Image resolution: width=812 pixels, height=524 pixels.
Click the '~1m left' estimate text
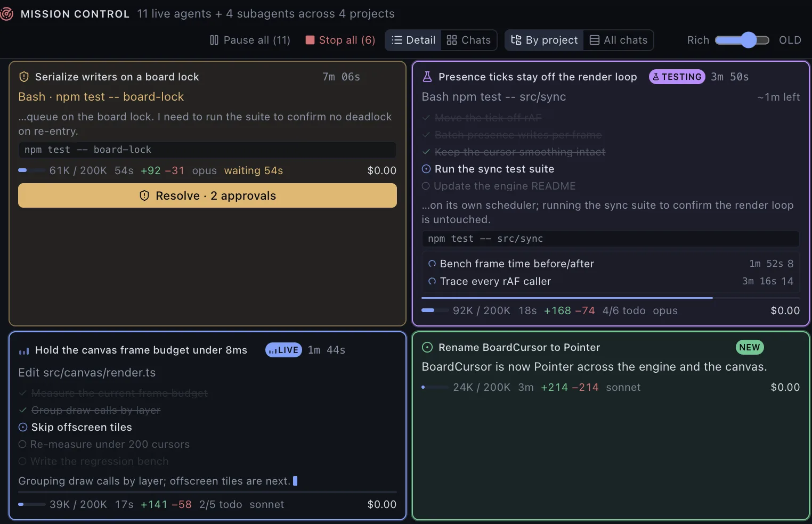(x=778, y=97)
